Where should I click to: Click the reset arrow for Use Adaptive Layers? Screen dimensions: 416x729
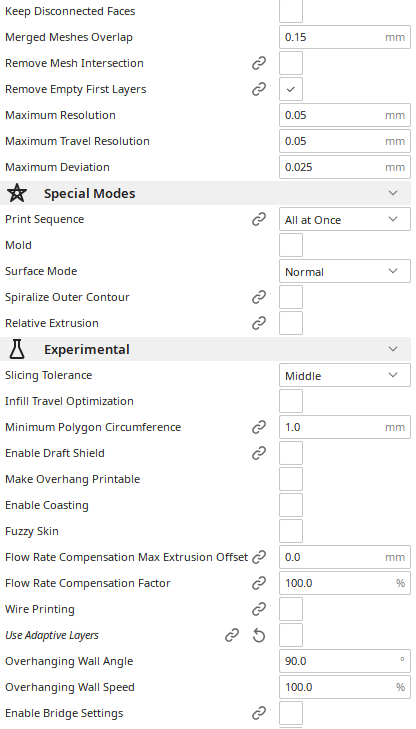[259, 635]
